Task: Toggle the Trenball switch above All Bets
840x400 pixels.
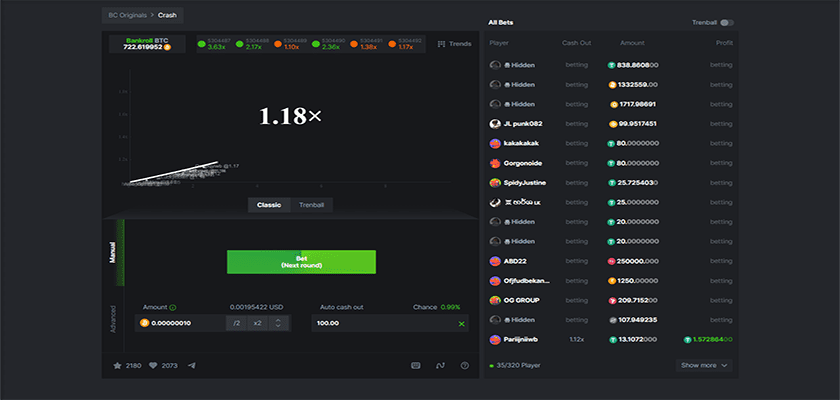Action: 726,22
